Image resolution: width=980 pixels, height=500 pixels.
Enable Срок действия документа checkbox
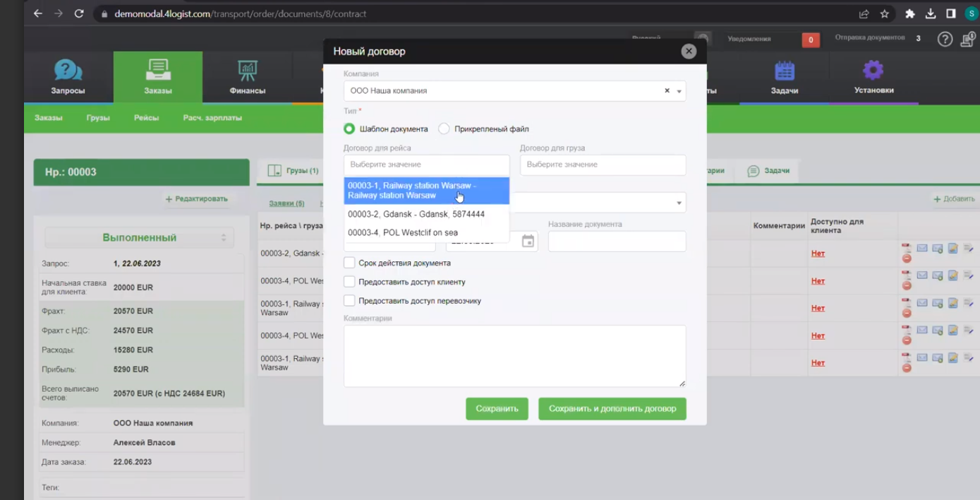point(349,263)
